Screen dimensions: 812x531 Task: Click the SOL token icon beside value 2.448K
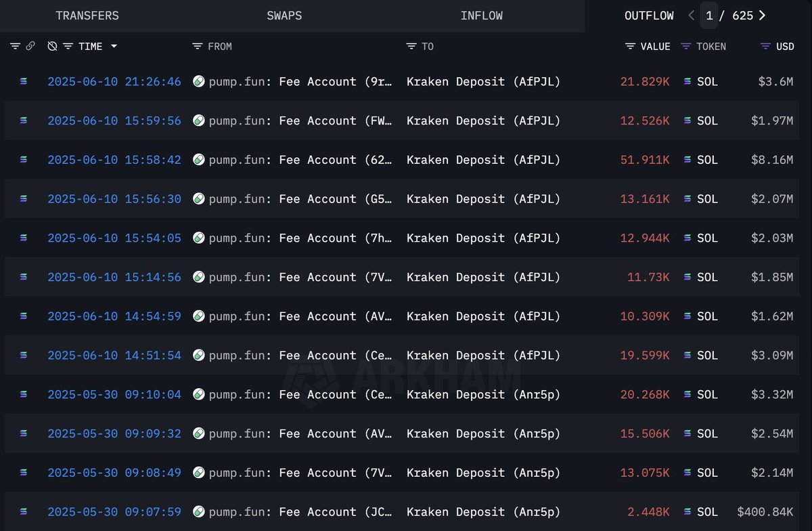point(687,512)
